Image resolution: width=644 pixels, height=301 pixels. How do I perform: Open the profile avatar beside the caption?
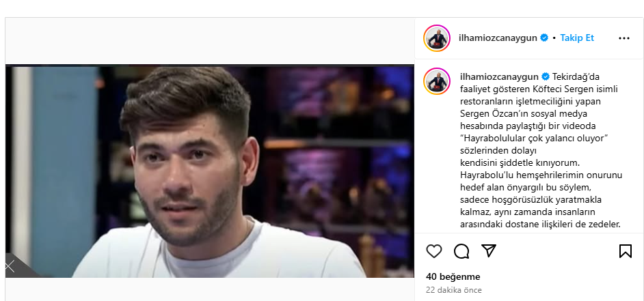437,81
